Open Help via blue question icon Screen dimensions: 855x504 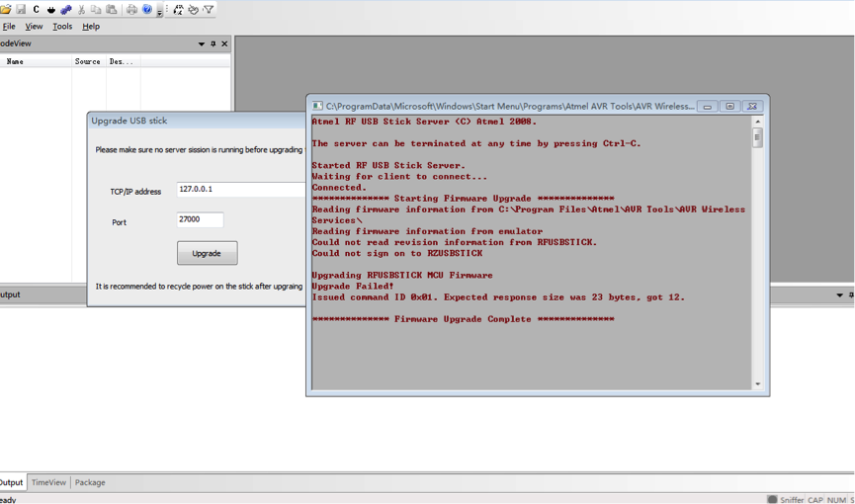[147, 10]
